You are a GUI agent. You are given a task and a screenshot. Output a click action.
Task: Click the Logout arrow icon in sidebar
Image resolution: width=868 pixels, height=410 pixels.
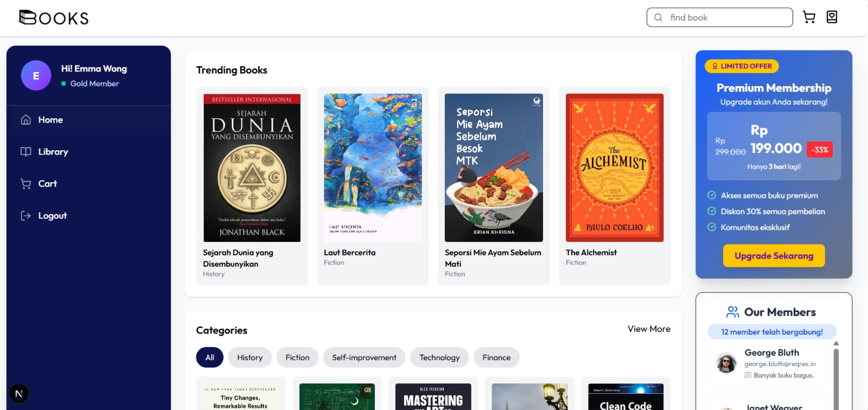tap(25, 216)
